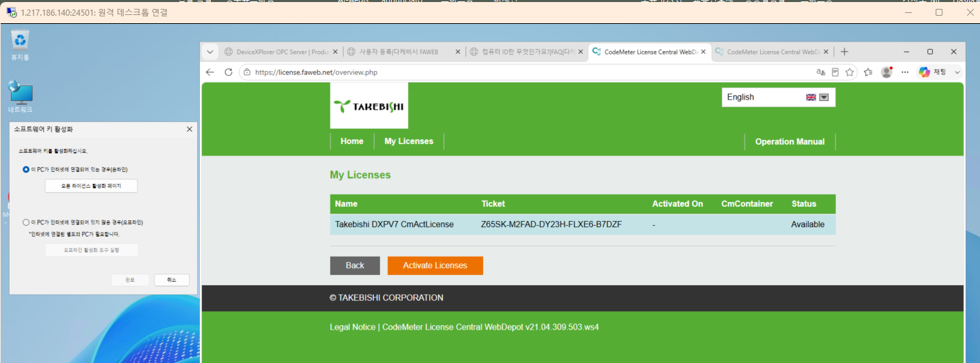The height and width of the screenshot is (363, 980).
Task: Select the online (internet connected) radio option
Action: click(x=26, y=169)
